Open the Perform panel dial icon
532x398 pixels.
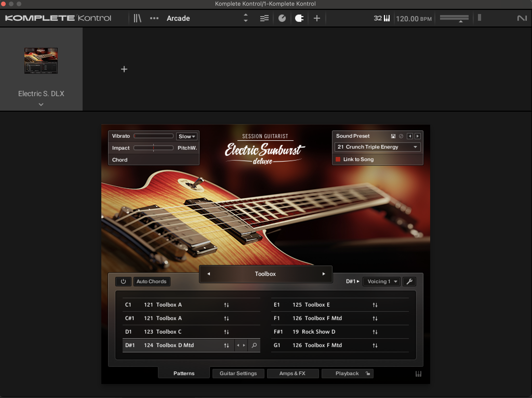click(282, 18)
